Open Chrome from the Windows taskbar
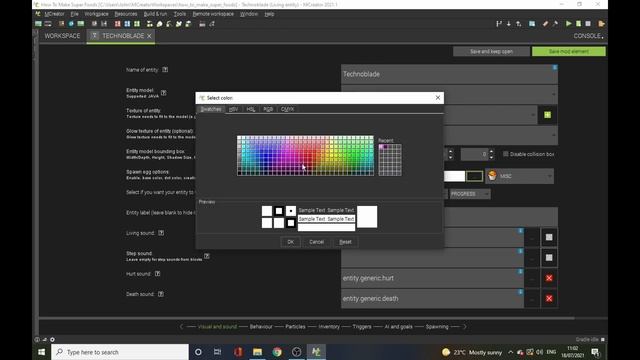Image resolution: width=640 pixels, height=360 pixels. coord(277,352)
